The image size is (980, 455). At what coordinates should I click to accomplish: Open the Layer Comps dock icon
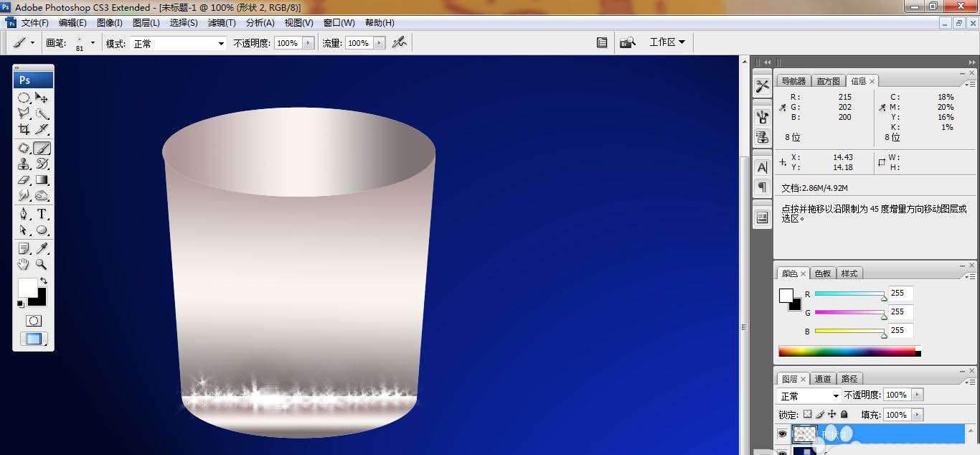(762, 217)
